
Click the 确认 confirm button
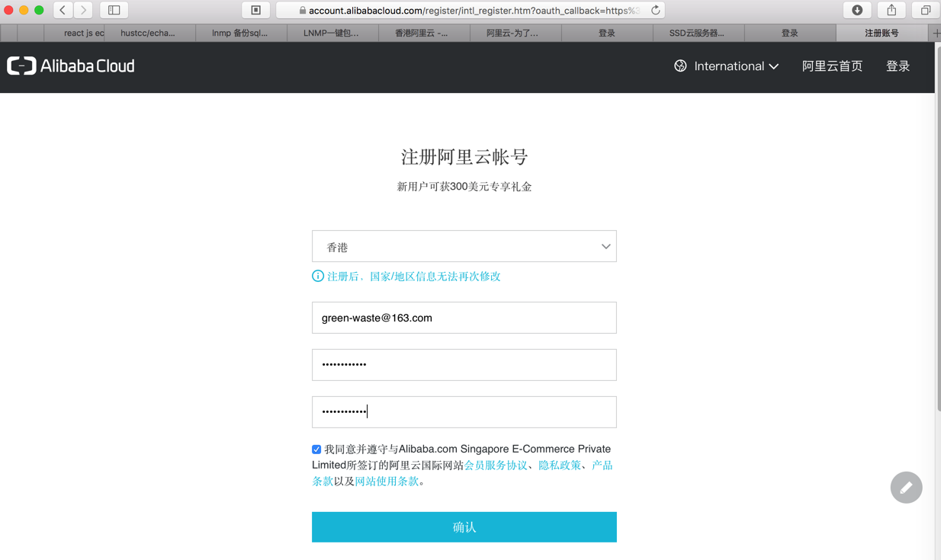(x=464, y=527)
